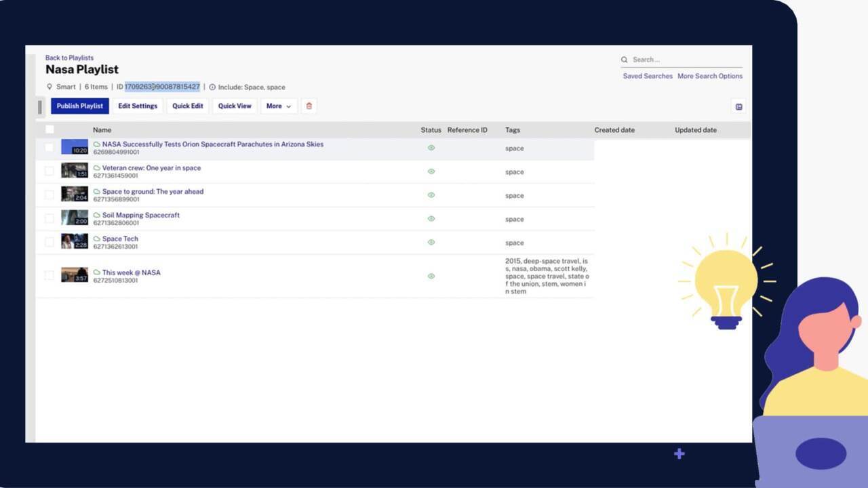868x488 pixels.
Task: Click the cloud icon next to NASA Successfully Tests Orion
Action: click(97, 144)
